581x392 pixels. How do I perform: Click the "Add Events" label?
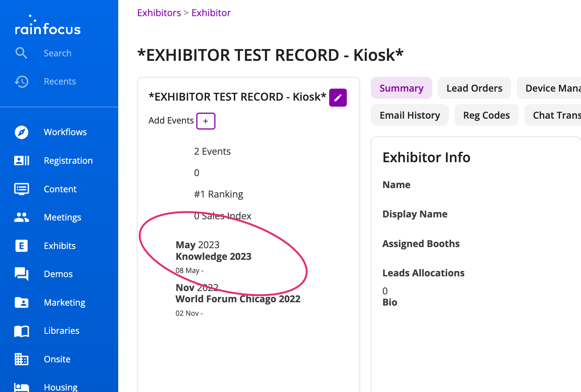[x=171, y=121]
